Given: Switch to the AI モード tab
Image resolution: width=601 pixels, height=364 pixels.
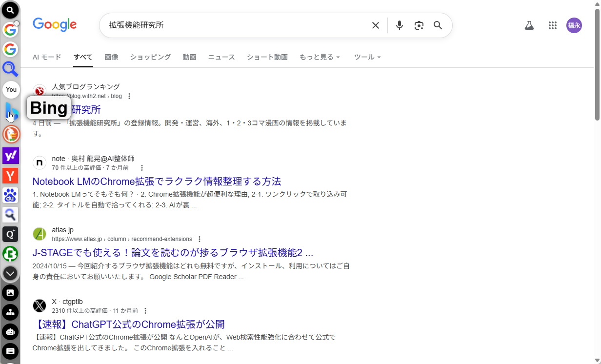Looking at the screenshot, I should tap(47, 57).
